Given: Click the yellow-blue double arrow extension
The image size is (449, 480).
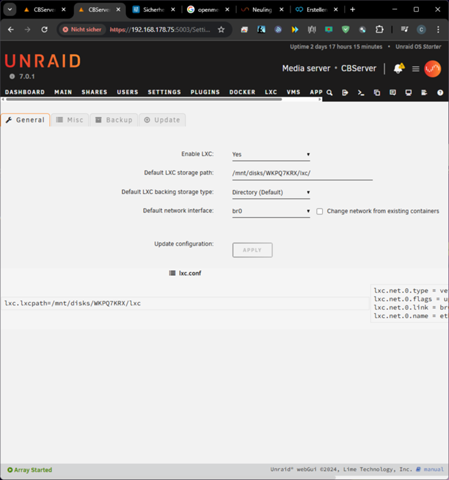Looking at the screenshot, I should click(x=295, y=30).
